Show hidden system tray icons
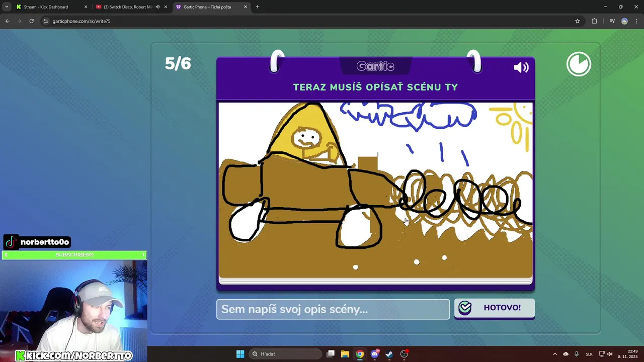This screenshot has height=362, width=644. point(555,354)
